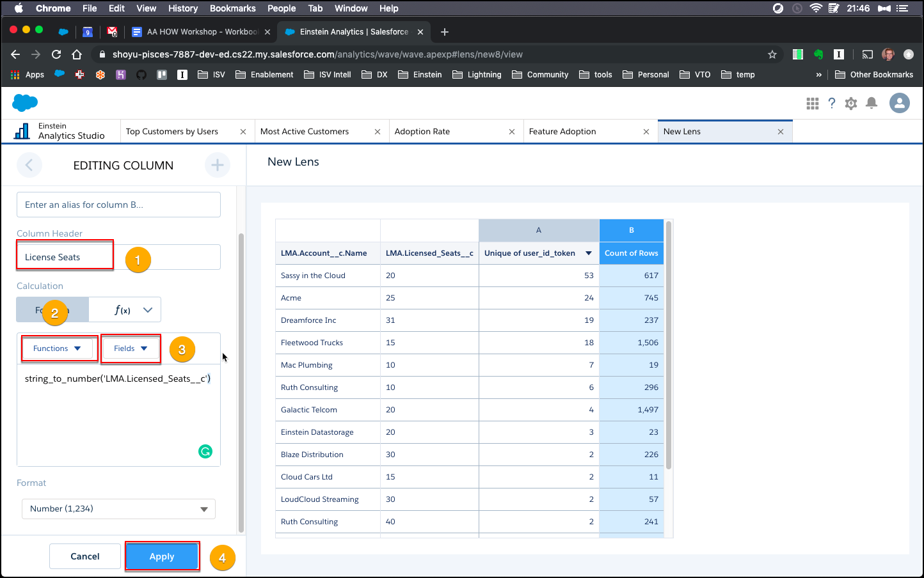
Task: Close the Top Customers by Users tab
Action: (243, 132)
